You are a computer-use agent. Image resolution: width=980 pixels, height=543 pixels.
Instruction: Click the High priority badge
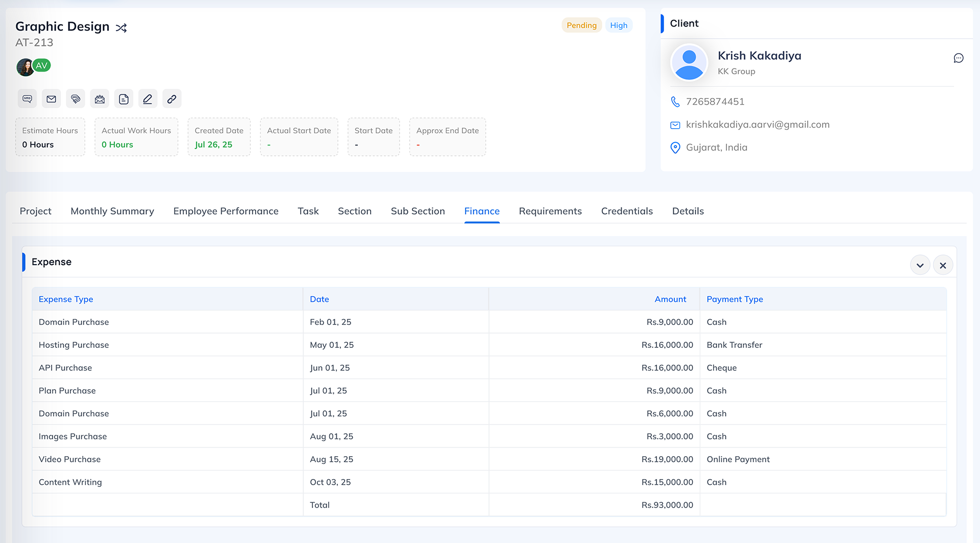coord(619,26)
